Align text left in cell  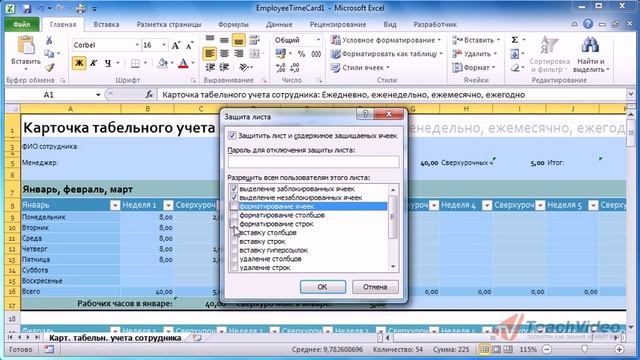click(210, 53)
